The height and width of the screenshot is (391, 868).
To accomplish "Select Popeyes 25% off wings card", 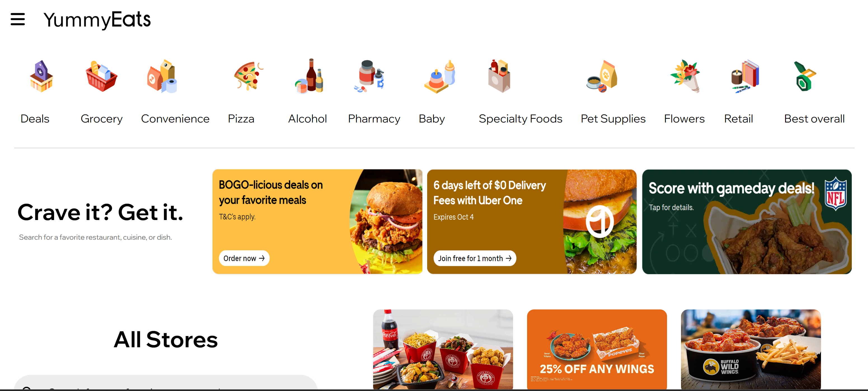I will click(x=597, y=350).
